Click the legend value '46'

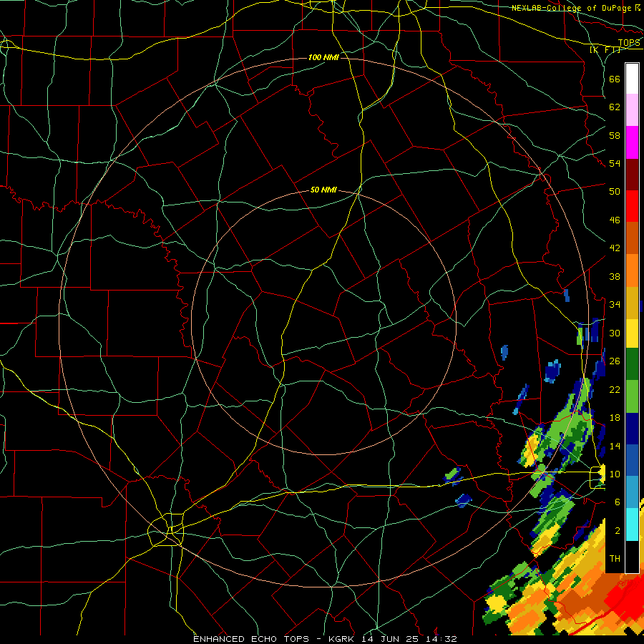point(615,220)
